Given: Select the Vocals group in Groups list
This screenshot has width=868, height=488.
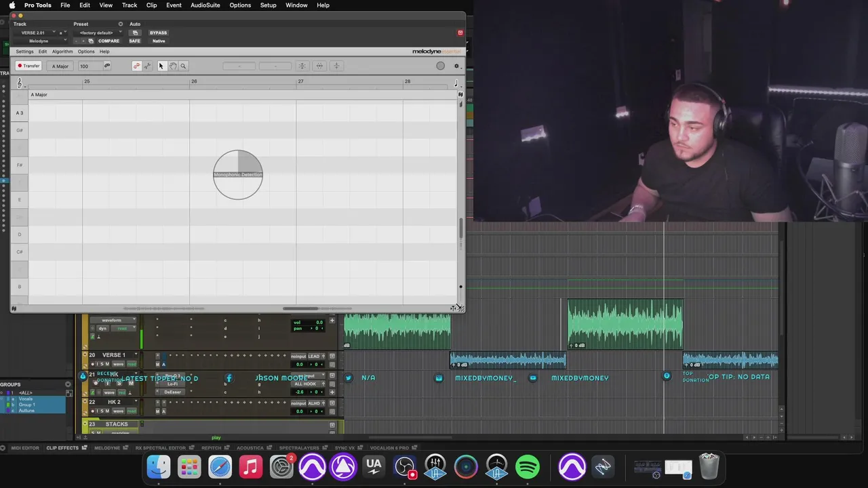Looking at the screenshot, I should pyautogui.click(x=26, y=399).
